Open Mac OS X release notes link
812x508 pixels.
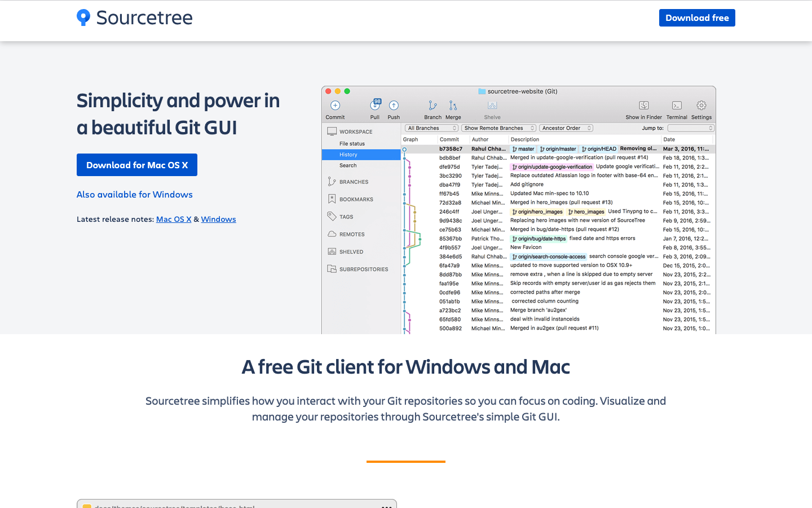pyautogui.click(x=174, y=219)
